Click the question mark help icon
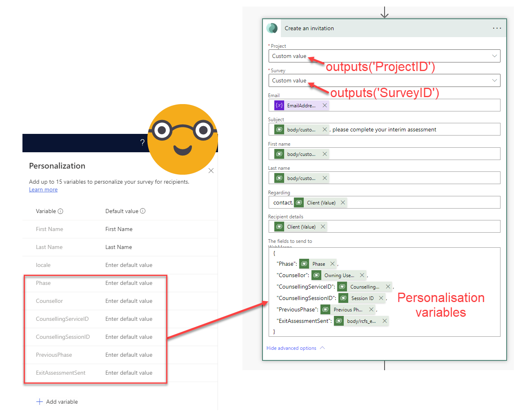 pos(142,142)
